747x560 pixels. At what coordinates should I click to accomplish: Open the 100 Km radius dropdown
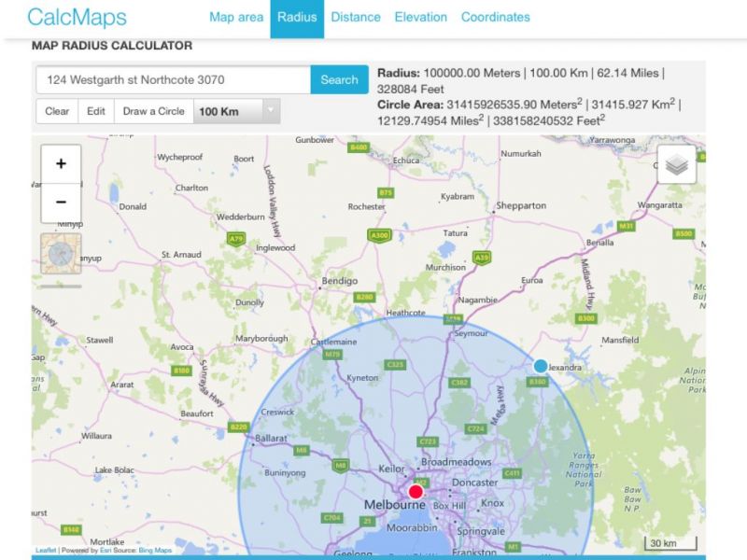coord(226,111)
